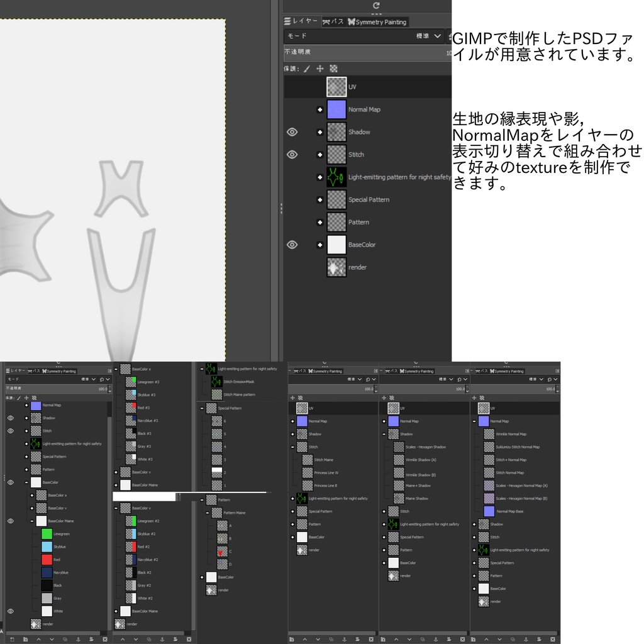Collapse the Special Pattern group with numbered layers
Screen dimensions: 644x644
(202, 408)
